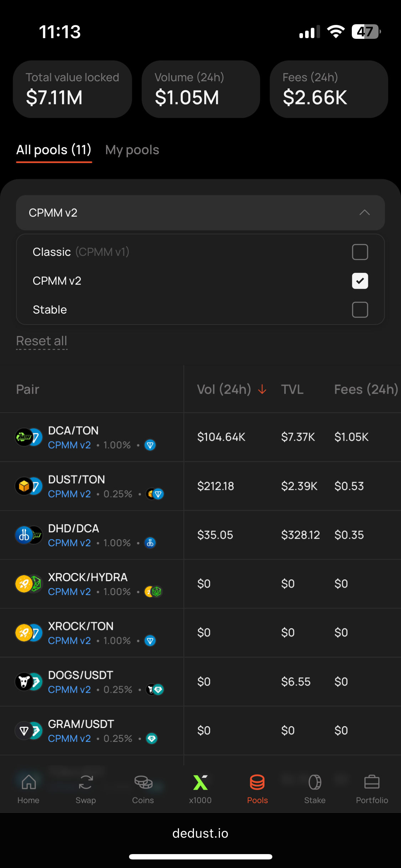Tap the DOGS/USDT pair token icon
401x868 pixels.
(x=29, y=682)
